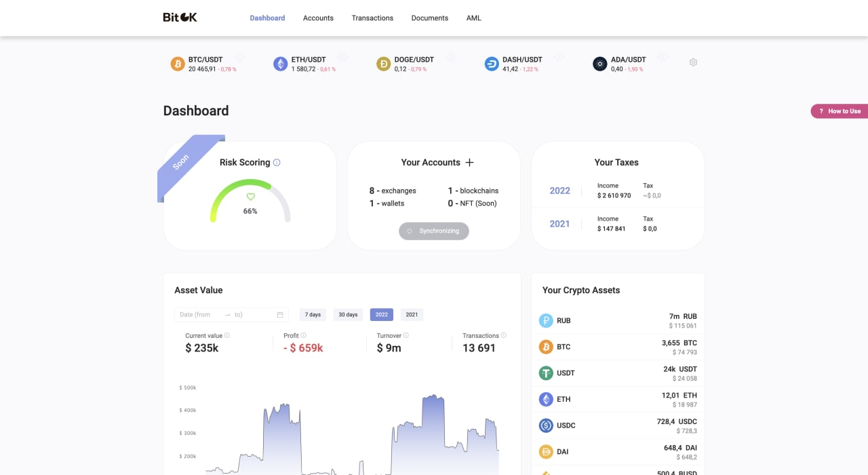Go to the Accounts tab
The width and height of the screenshot is (868, 475).
(318, 18)
